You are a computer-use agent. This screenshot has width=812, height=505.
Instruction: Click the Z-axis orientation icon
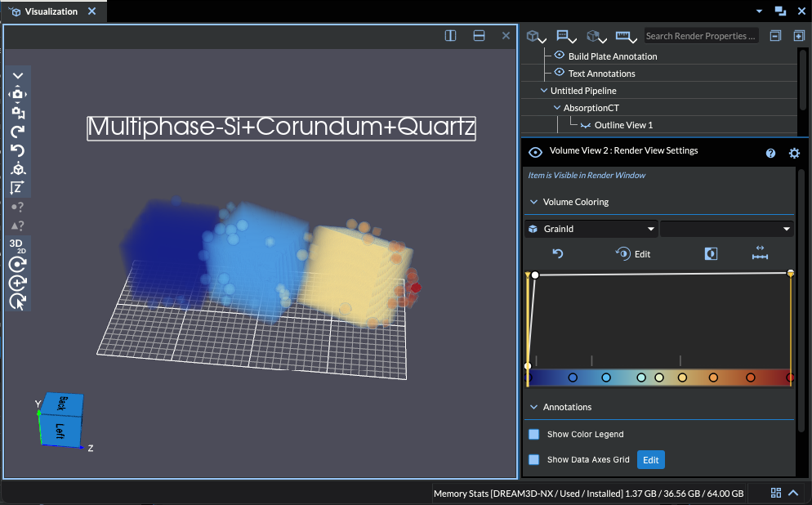[18, 188]
